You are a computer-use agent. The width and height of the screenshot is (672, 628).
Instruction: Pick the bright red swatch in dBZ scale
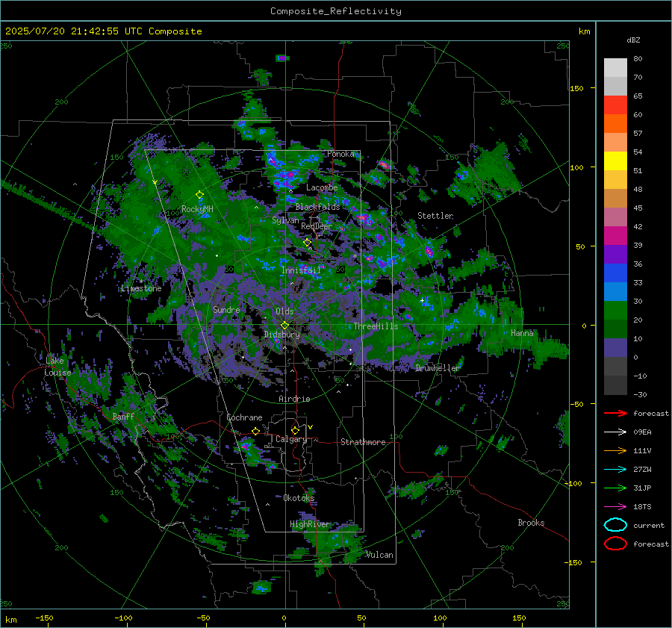[615, 105]
